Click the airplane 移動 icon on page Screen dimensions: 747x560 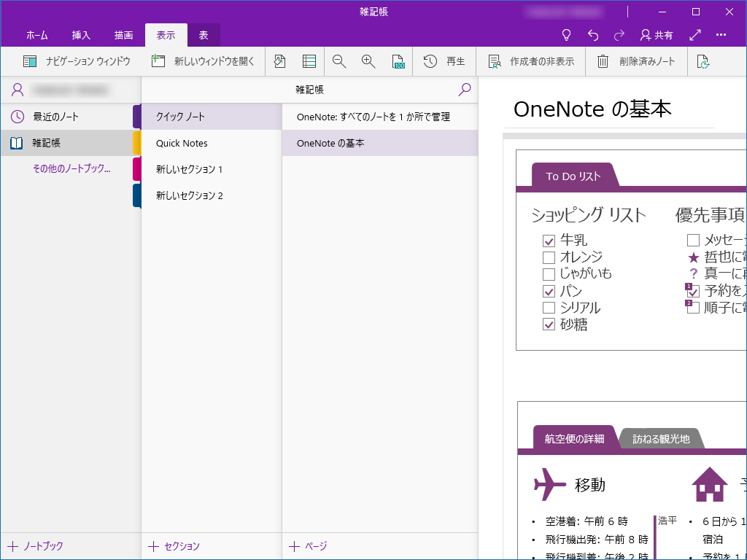(x=549, y=484)
